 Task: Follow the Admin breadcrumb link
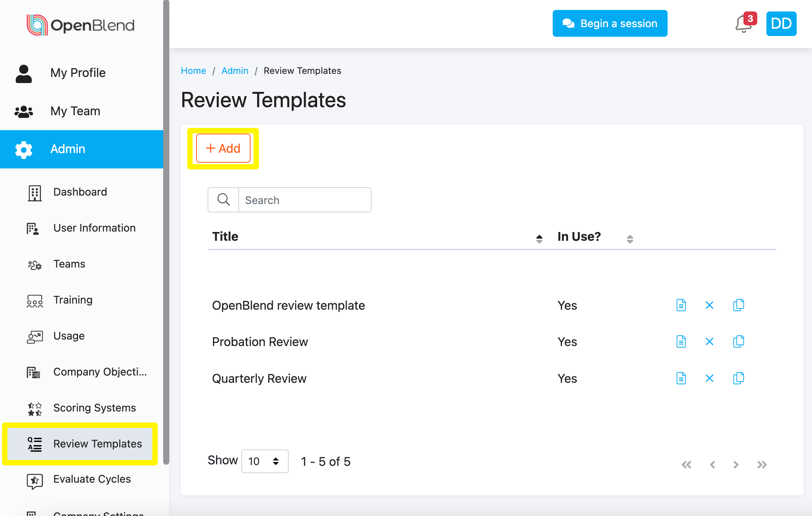point(235,71)
